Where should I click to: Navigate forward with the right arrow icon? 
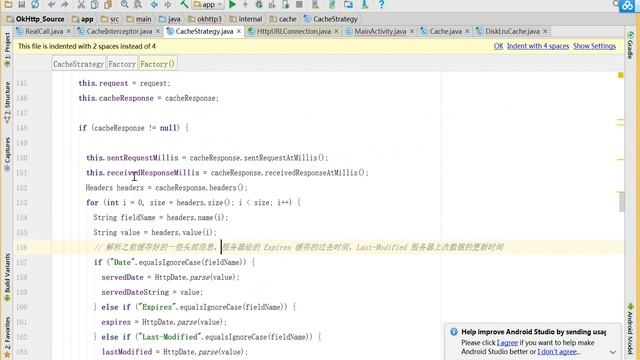click(167, 4)
